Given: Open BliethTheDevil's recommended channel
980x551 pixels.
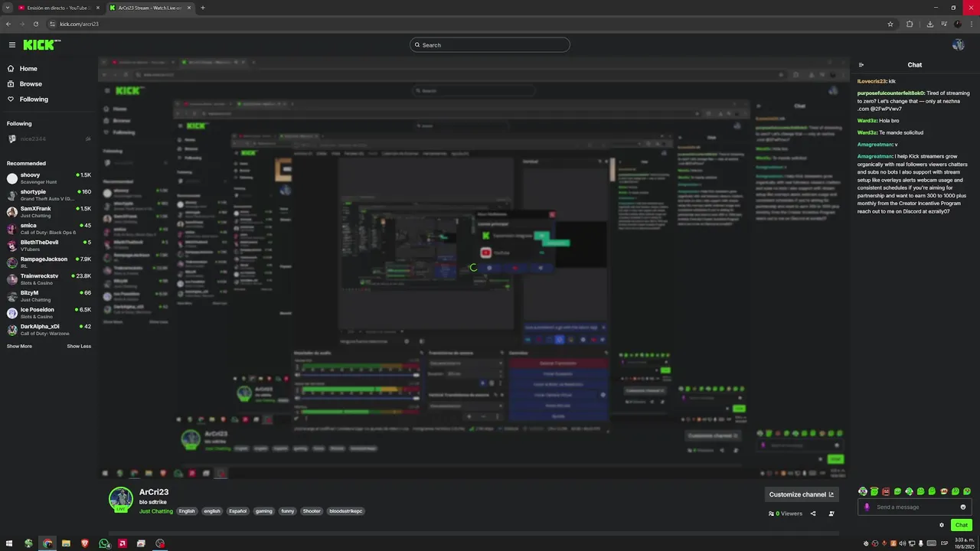Looking at the screenshot, I should (49, 246).
